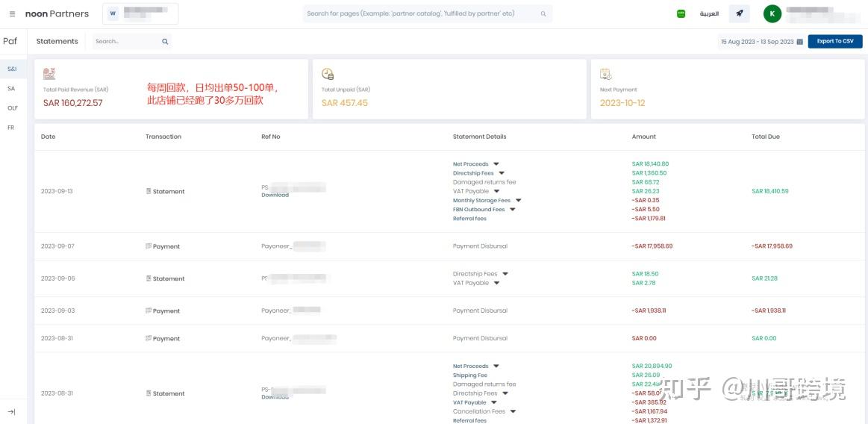Click the Statements search magnifier icon

point(165,41)
